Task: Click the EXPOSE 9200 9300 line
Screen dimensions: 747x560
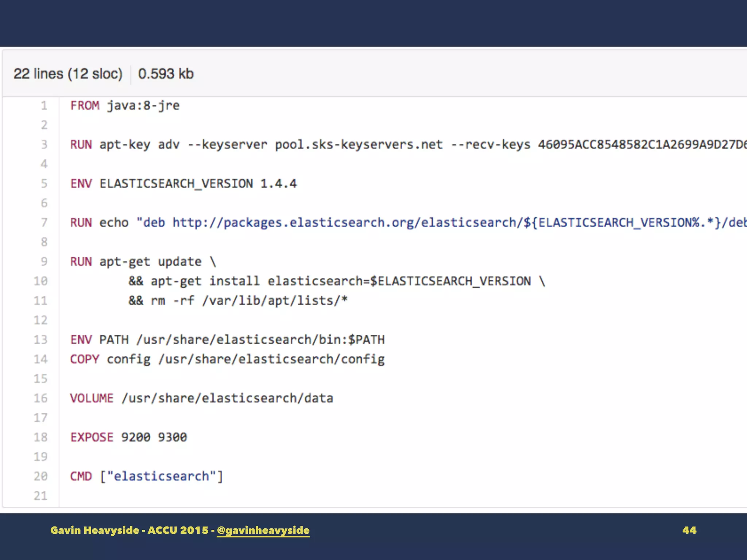Action: [x=128, y=437]
